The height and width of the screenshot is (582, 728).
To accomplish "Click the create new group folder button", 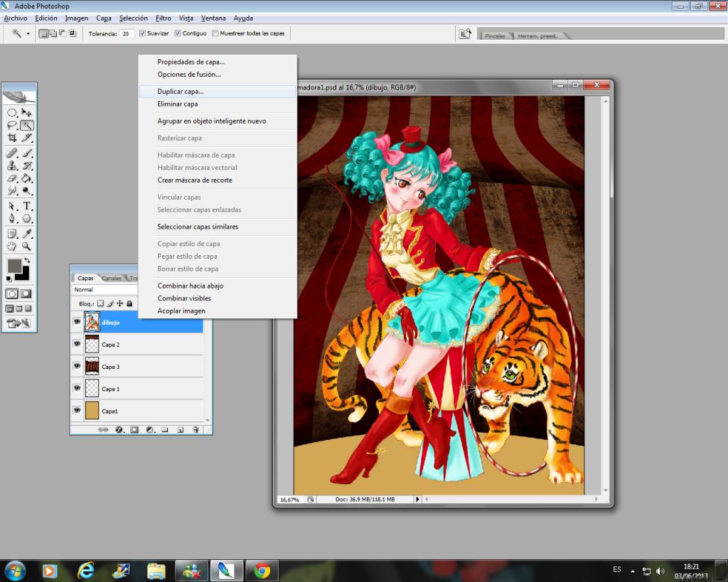I will coord(165,430).
